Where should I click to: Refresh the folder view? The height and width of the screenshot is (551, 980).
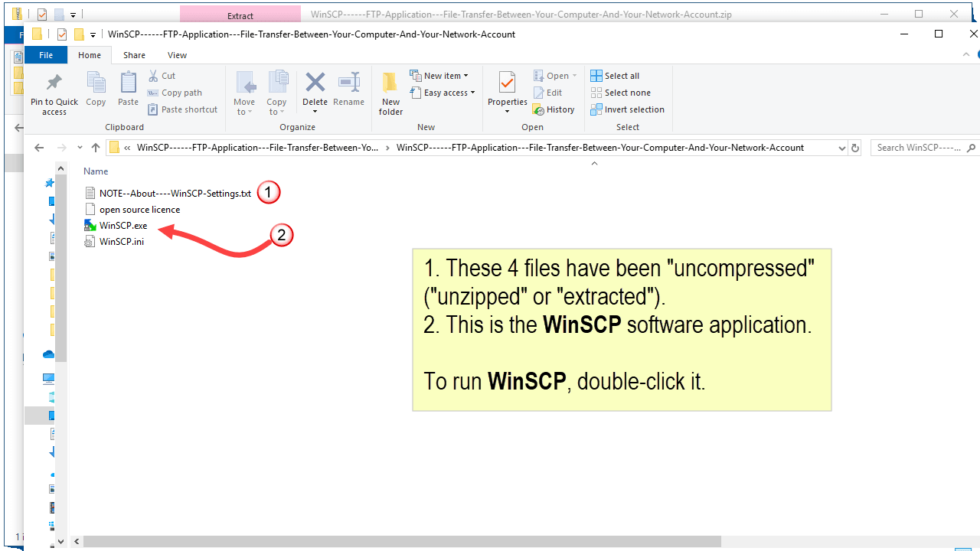(855, 148)
